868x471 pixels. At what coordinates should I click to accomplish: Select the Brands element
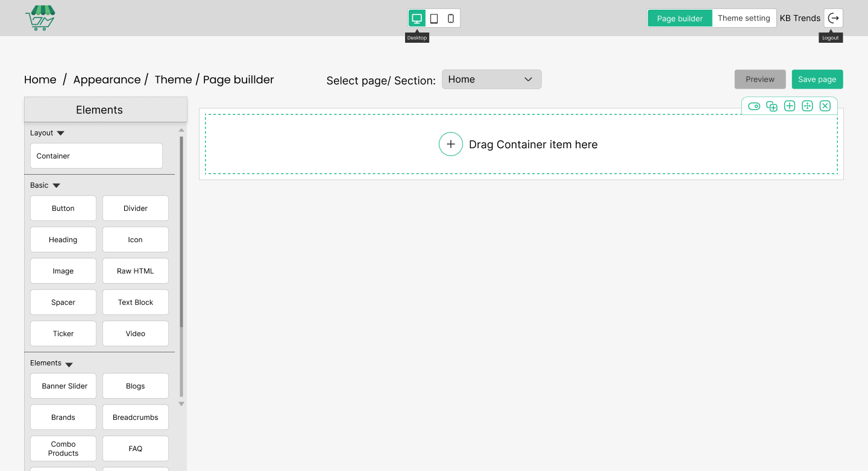click(x=63, y=417)
